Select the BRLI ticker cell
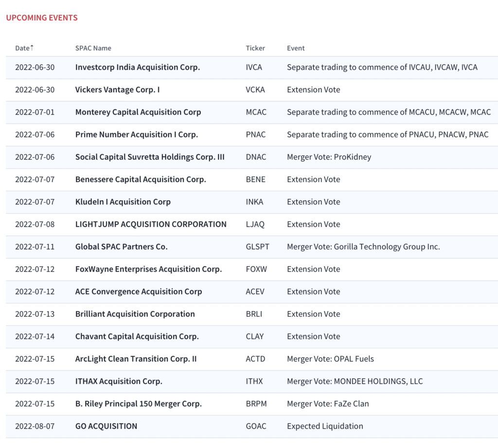This screenshot has width=498, height=448. pos(254,314)
